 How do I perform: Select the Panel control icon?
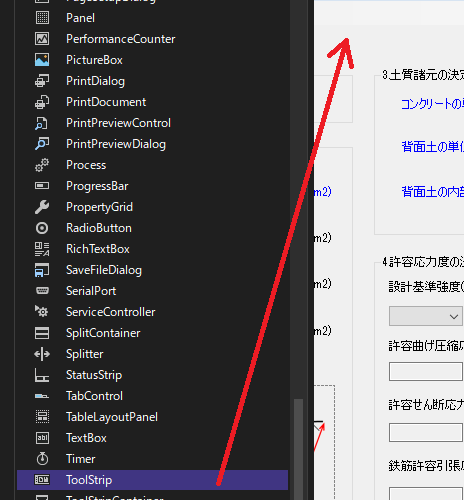[42, 18]
